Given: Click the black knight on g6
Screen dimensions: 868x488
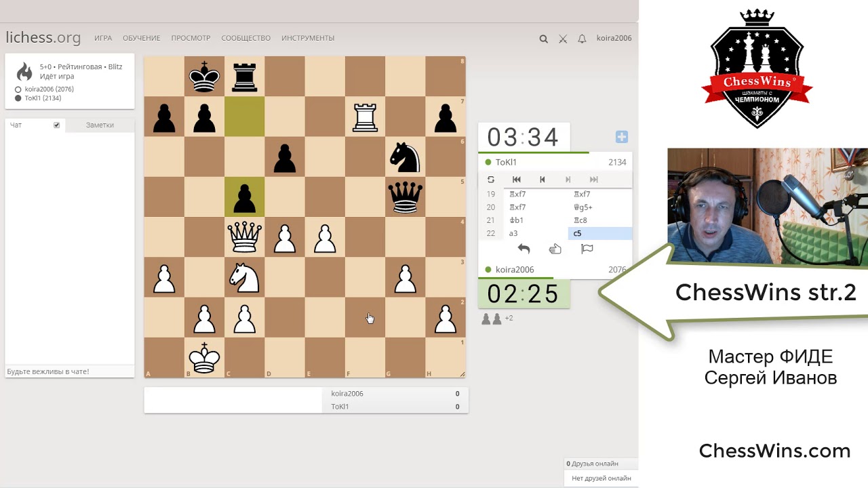Looking at the screenshot, I should tap(405, 157).
